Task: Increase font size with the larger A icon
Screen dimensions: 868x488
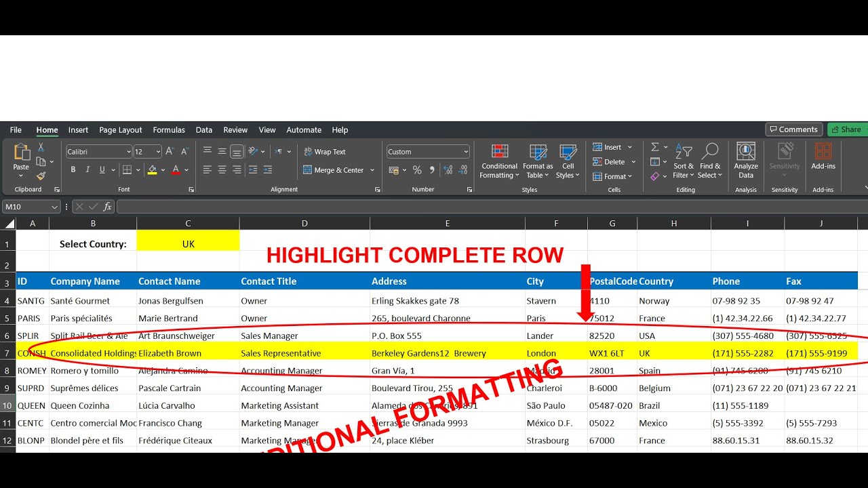Action: (x=170, y=152)
